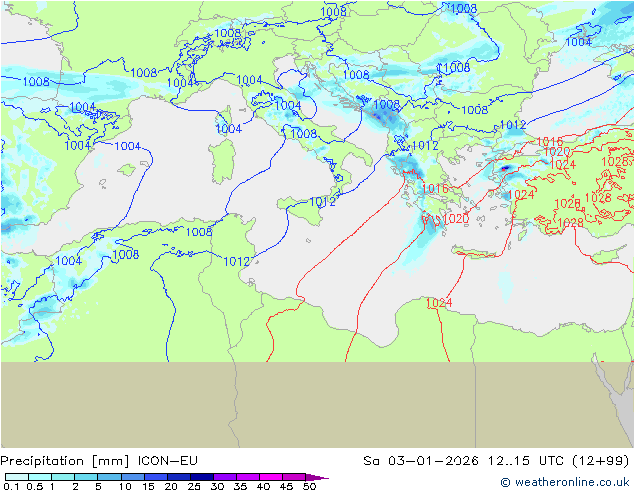This screenshot has width=634, height=490.
Task: Select the 5–10 mm legend swatch
Action: pos(109,477)
